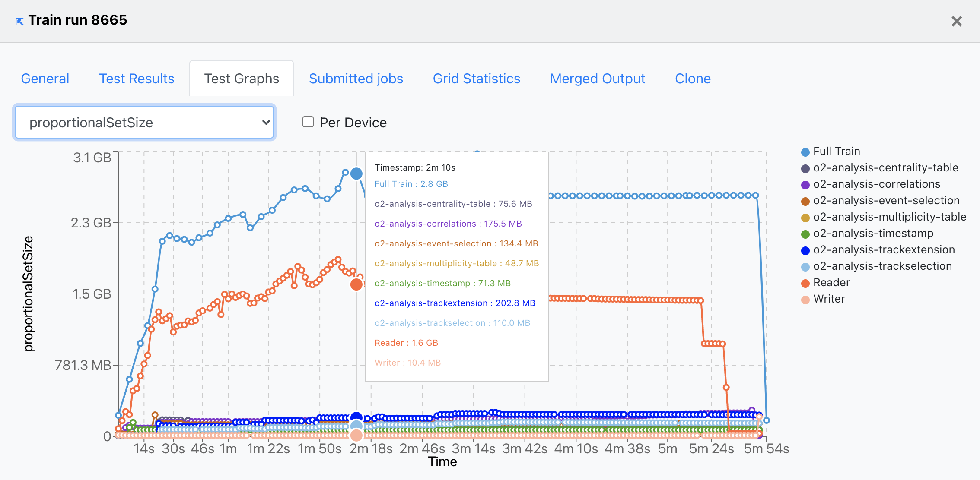Click the o2-analysis-correlations legend marker
This screenshot has width=980, height=480.
coord(805,185)
